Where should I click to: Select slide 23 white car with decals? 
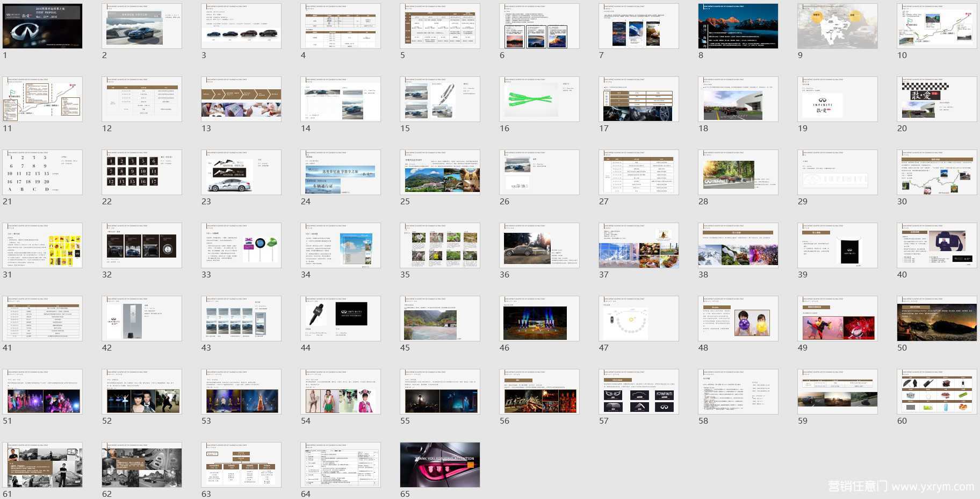coord(241,173)
